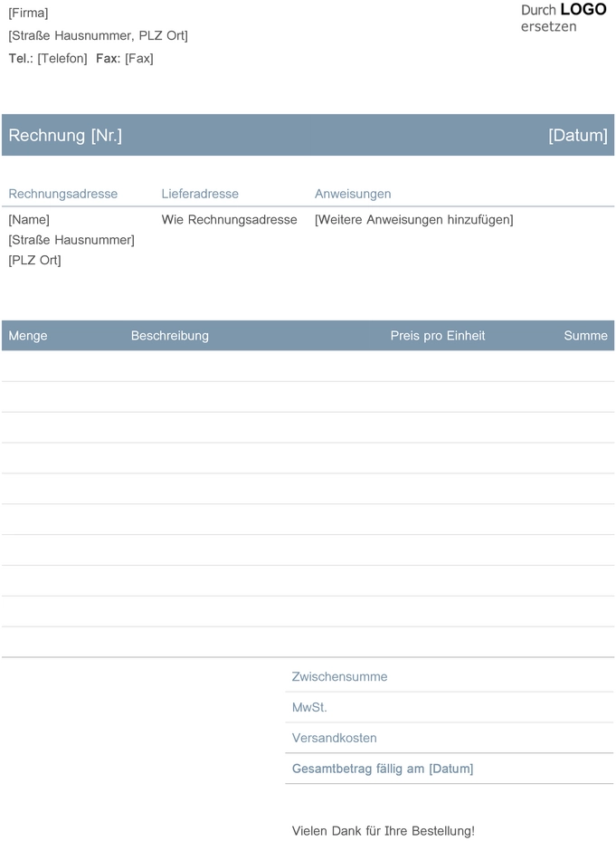
Task: Select the sender address line with PLZ Ort
Action: coord(98,36)
